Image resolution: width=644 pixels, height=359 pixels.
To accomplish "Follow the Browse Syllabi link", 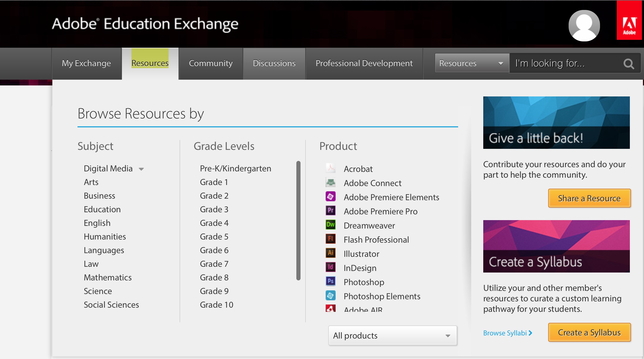I will [507, 333].
